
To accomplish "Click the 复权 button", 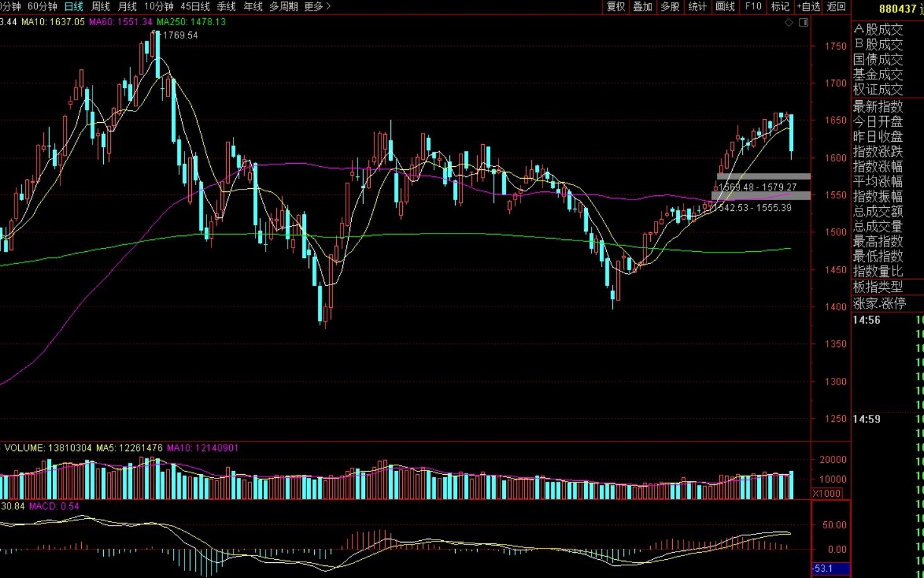I will [616, 6].
